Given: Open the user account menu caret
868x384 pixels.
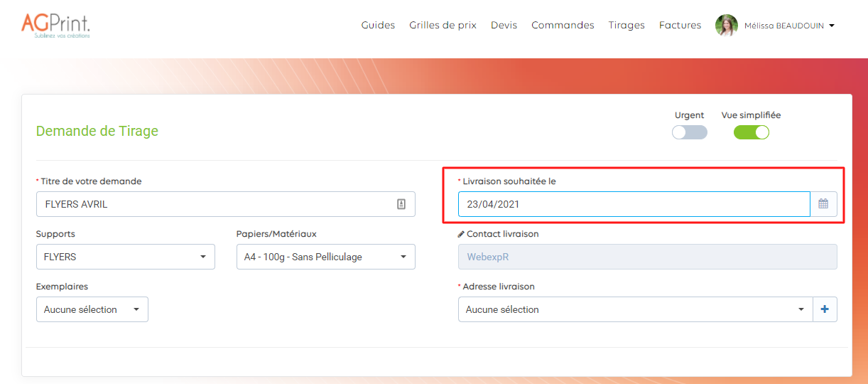Looking at the screenshot, I should pos(832,26).
